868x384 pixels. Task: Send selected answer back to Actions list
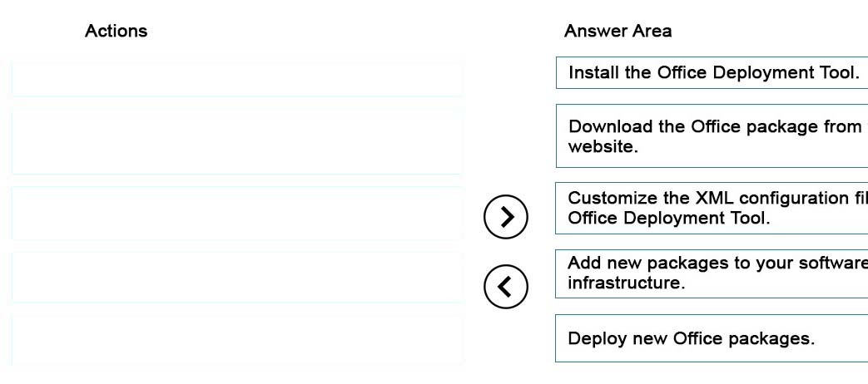pyautogui.click(x=505, y=286)
